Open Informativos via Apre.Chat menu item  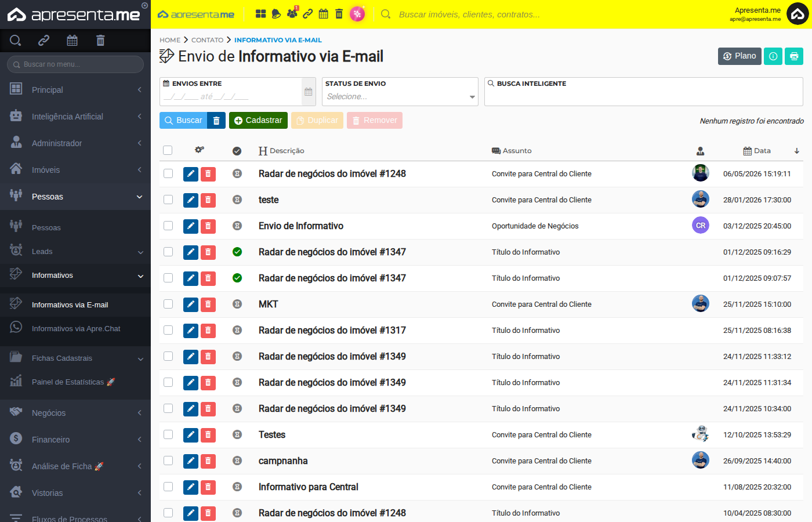[x=75, y=329]
